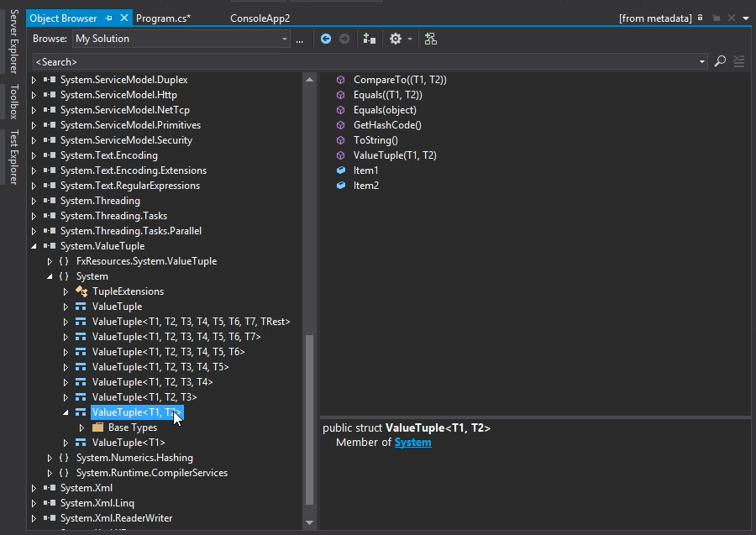Click the tree scrollbar down arrow

pyautogui.click(x=309, y=522)
